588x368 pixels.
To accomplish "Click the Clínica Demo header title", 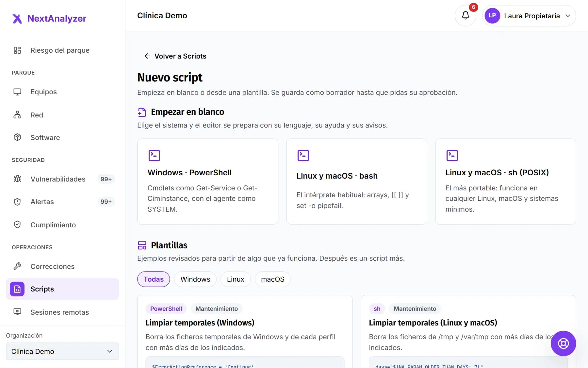I will pos(162,16).
